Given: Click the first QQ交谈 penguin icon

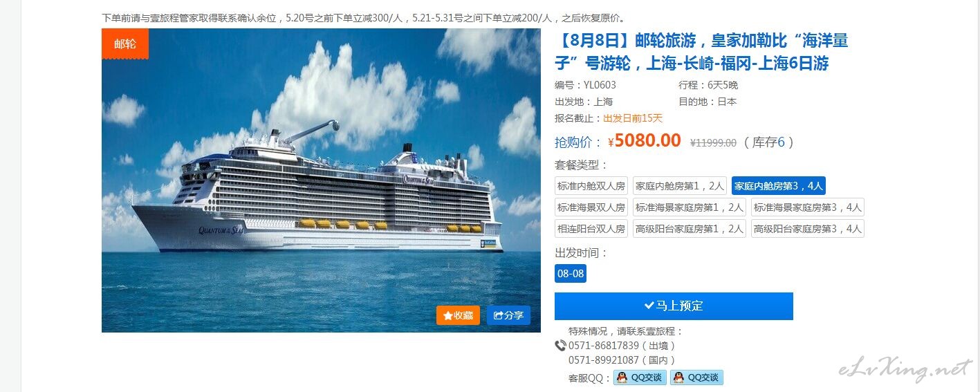Looking at the screenshot, I should click(x=622, y=377).
